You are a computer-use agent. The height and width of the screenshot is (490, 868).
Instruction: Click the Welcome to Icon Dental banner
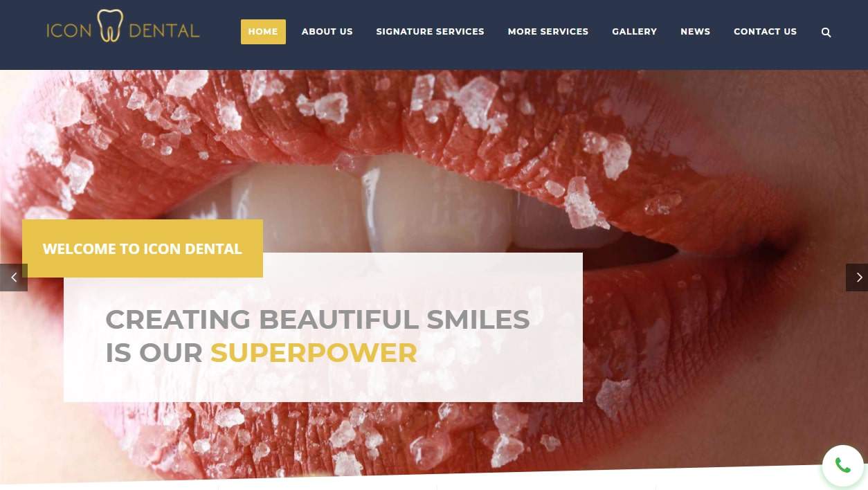click(x=143, y=248)
